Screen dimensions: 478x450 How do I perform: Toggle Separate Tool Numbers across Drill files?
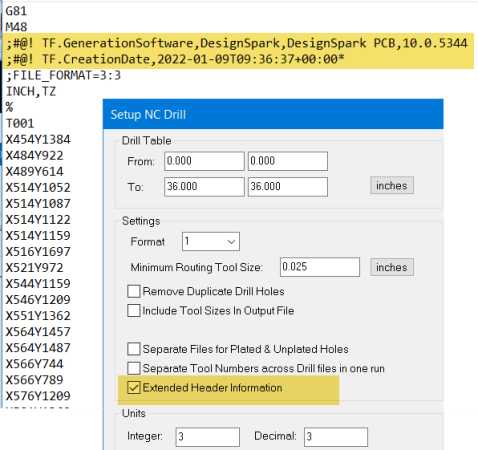coord(134,368)
